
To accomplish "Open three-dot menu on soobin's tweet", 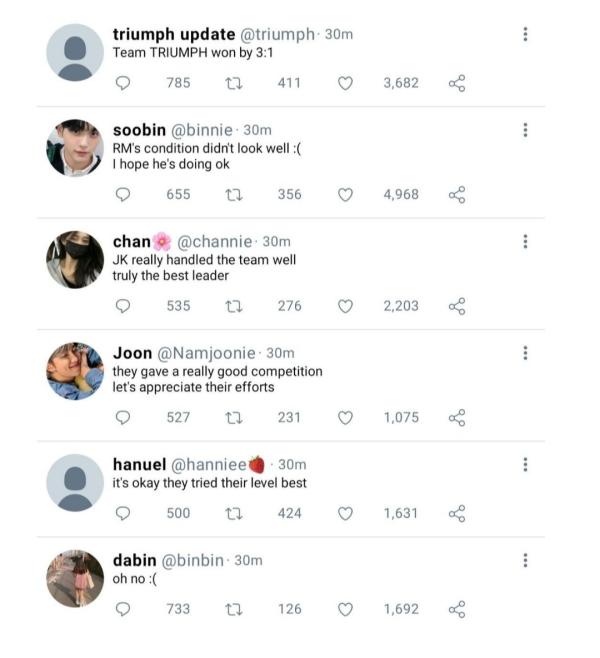I will tap(525, 130).
